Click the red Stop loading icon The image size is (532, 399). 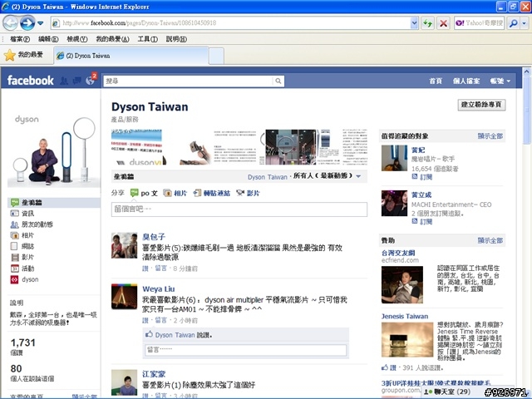coord(443,23)
